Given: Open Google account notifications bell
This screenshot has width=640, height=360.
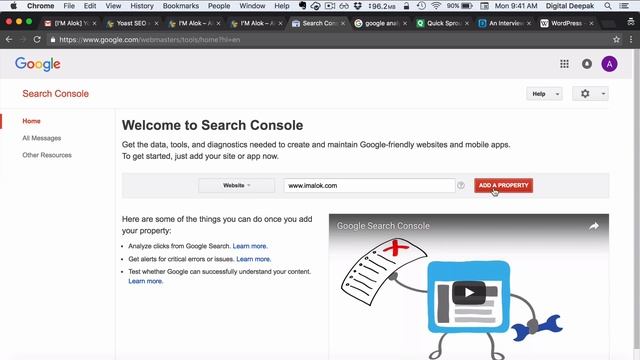Looking at the screenshot, I should point(587,64).
